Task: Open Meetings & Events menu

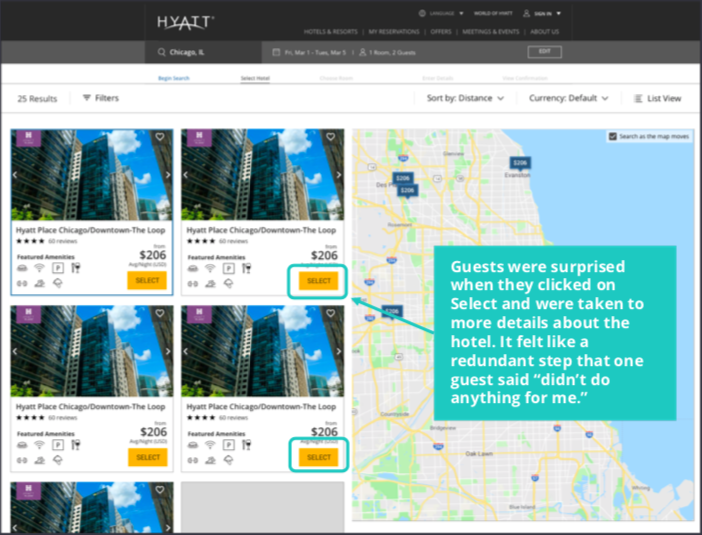Action: coord(491,32)
